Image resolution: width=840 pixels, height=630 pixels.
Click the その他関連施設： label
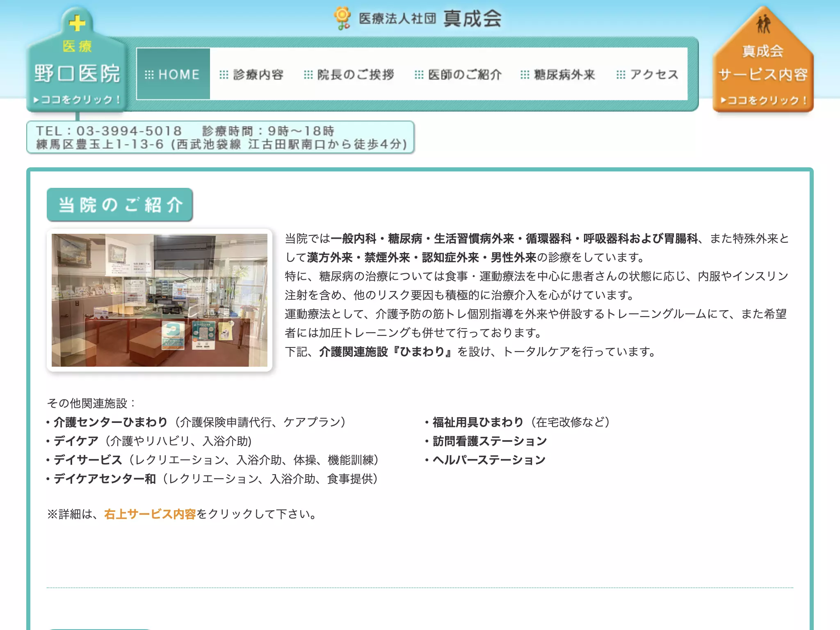coord(91,403)
